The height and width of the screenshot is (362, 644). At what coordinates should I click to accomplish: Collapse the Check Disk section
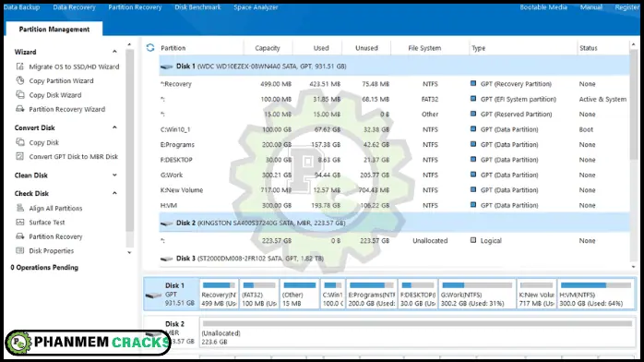click(114, 194)
